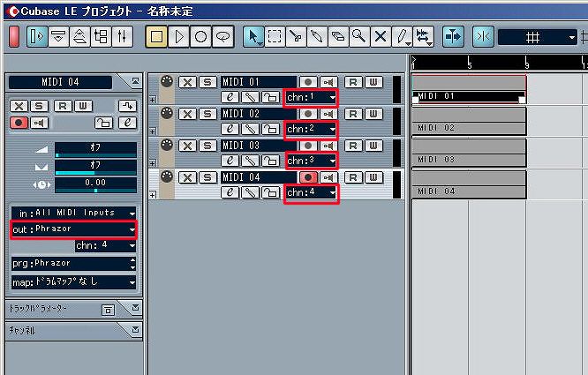Disable record on MIDI 04 track
This screenshot has width=588, height=375.
click(308, 177)
